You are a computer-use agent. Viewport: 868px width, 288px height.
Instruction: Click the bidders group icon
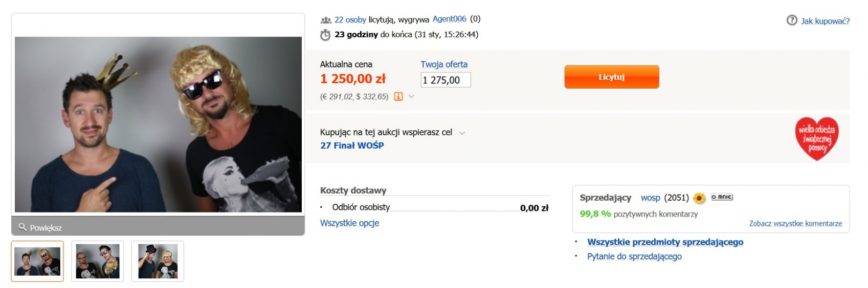pos(326,20)
